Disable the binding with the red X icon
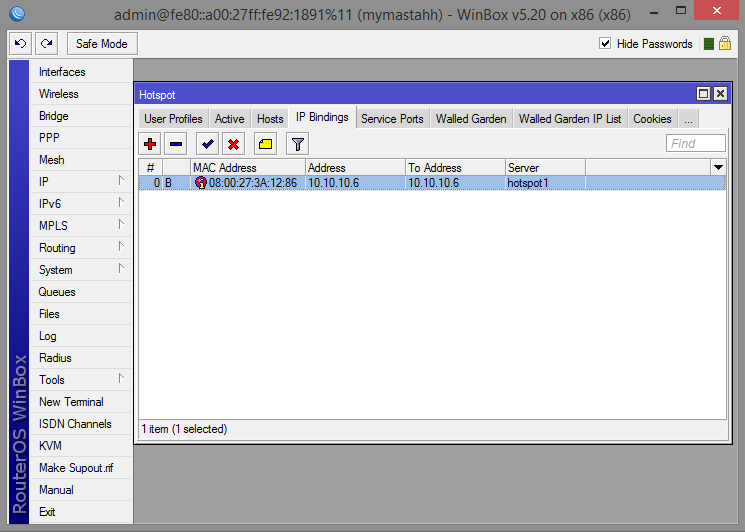Viewport: 745px width, 532px height. [233, 144]
